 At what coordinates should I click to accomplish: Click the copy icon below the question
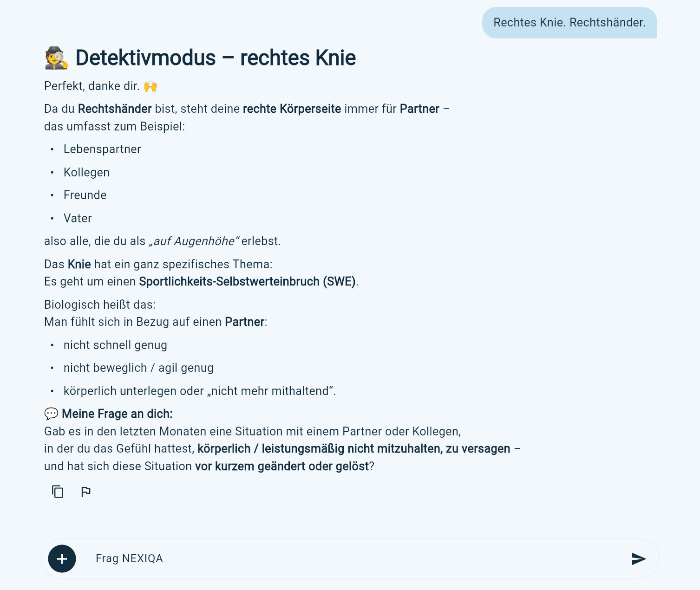(57, 492)
